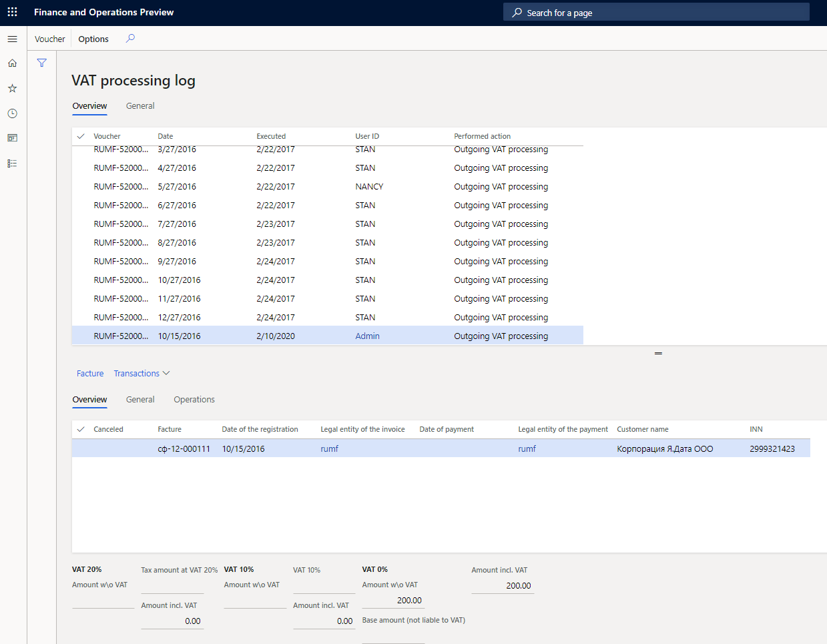
Task: Click the Search for a page field
Action: pos(655,11)
